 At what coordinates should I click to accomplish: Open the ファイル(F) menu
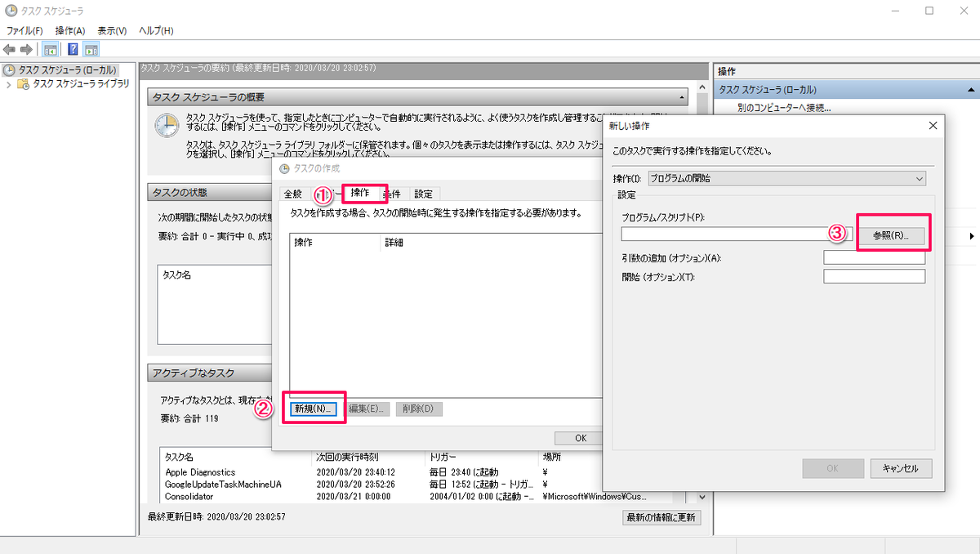coord(24,30)
